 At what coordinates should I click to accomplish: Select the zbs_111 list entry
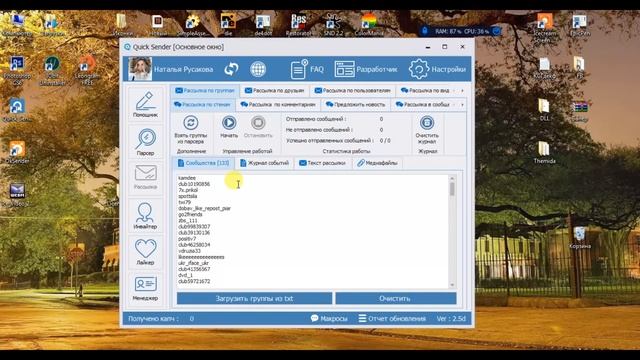(x=188, y=220)
